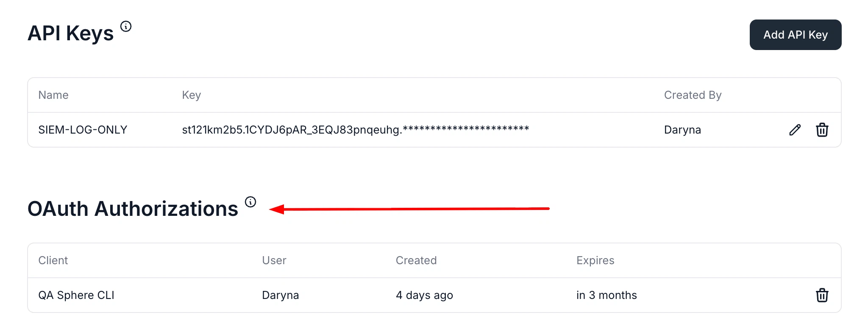Click the Client column header
The width and height of the screenshot is (868, 335).
coord(53,260)
